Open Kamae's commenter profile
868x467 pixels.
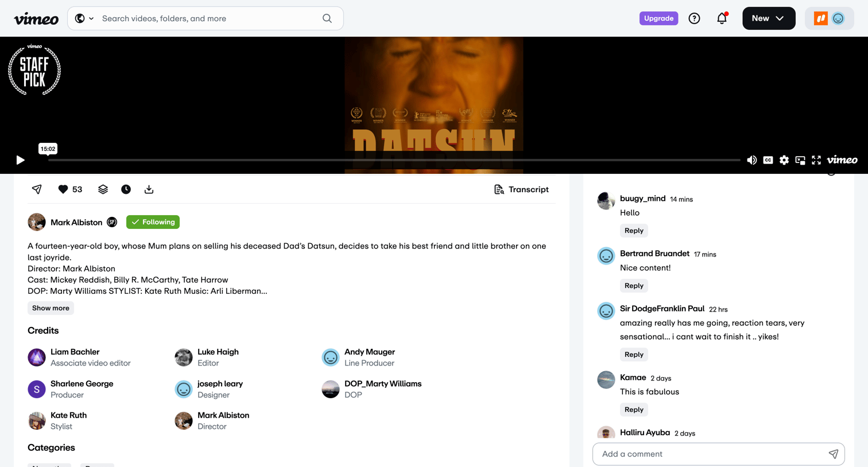click(x=633, y=378)
